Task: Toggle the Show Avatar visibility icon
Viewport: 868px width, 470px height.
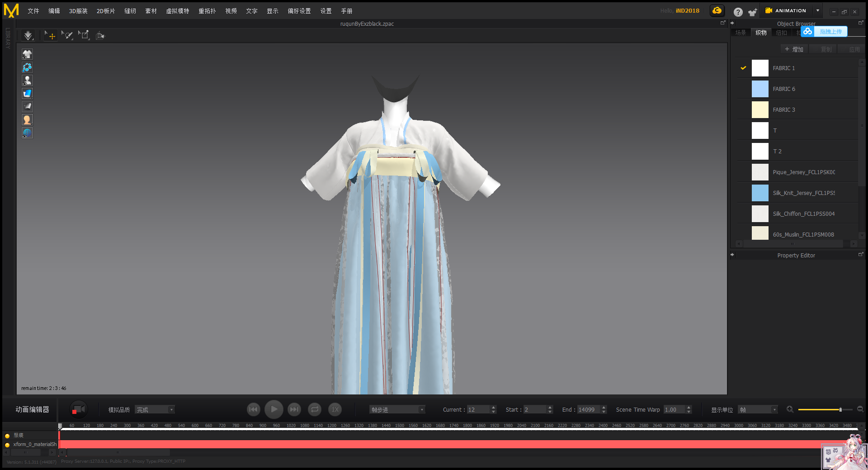Action: pyautogui.click(x=27, y=81)
